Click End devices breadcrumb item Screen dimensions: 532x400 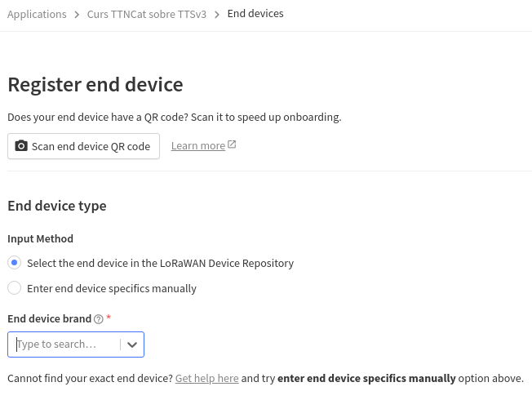point(255,14)
